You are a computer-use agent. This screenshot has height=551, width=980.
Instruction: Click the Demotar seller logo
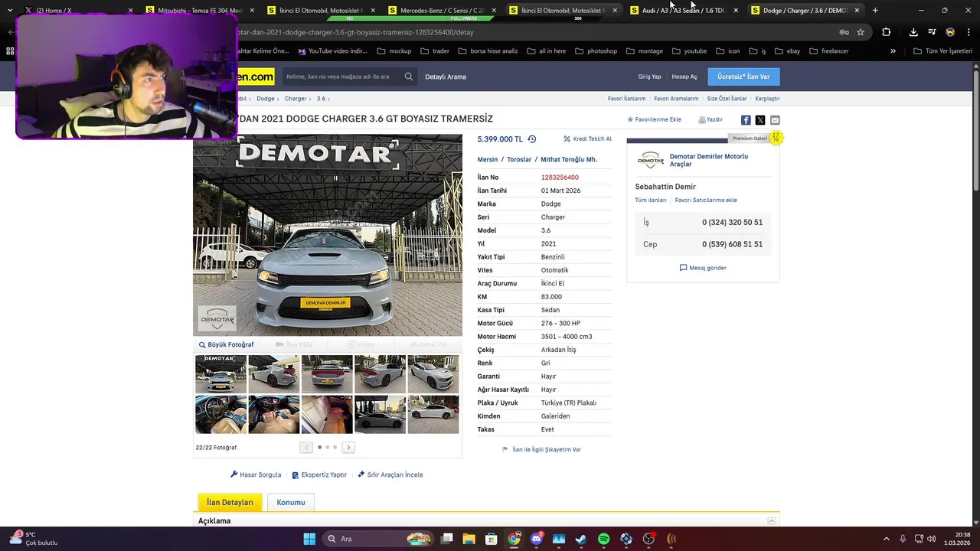651,160
